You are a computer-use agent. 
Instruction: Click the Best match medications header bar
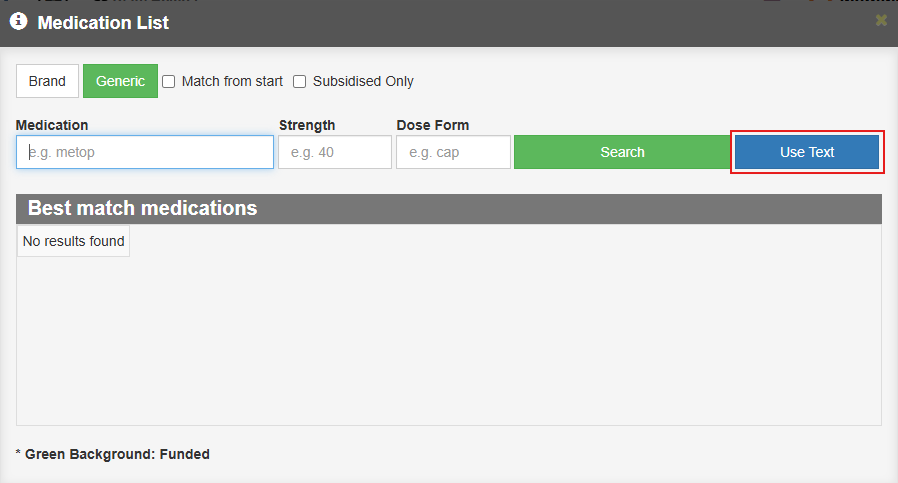[x=449, y=209]
